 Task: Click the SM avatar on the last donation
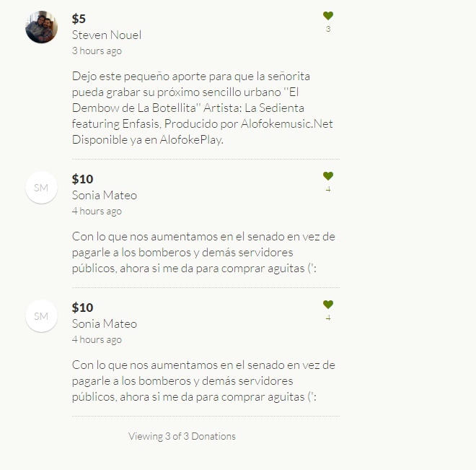(x=41, y=316)
